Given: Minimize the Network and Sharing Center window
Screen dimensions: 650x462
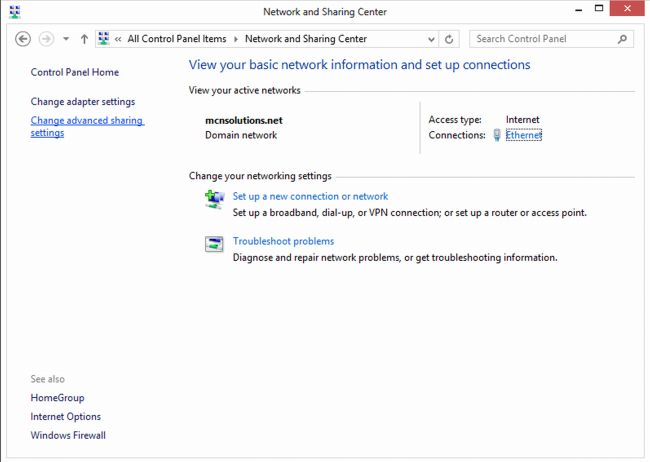Looking at the screenshot, I should coord(579,10).
